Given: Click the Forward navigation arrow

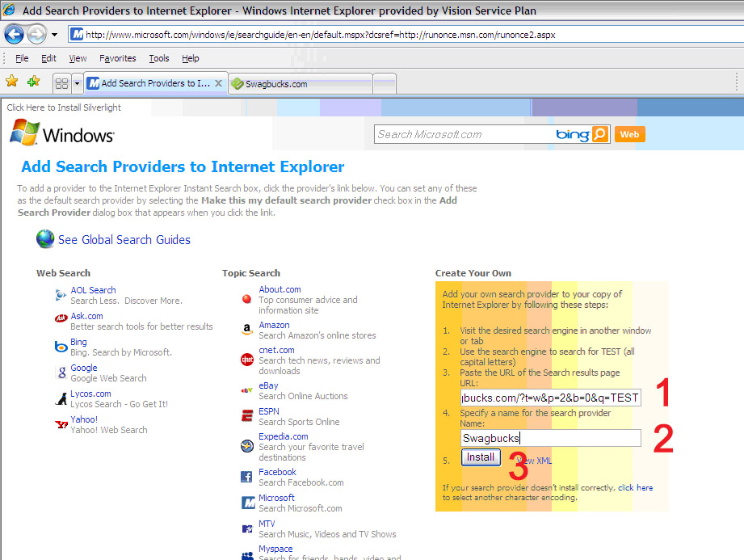Looking at the screenshot, I should point(36,34).
